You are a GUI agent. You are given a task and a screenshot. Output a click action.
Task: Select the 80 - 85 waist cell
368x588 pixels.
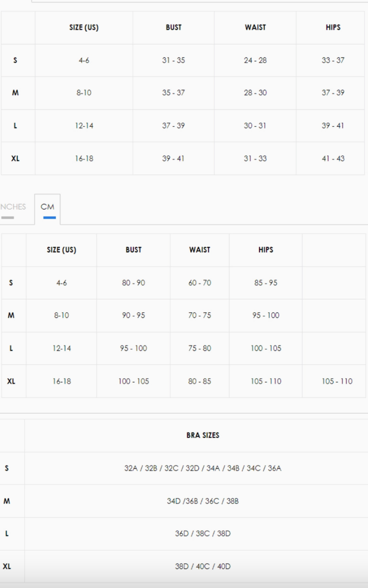[199, 382]
